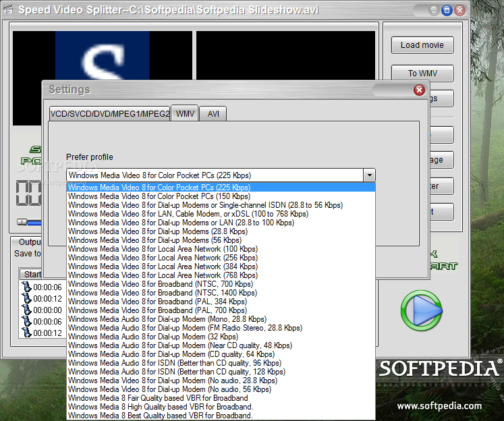Screen dimensions: 504x421
Task: Switch to the WMV tab
Action: (x=185, y=113)
